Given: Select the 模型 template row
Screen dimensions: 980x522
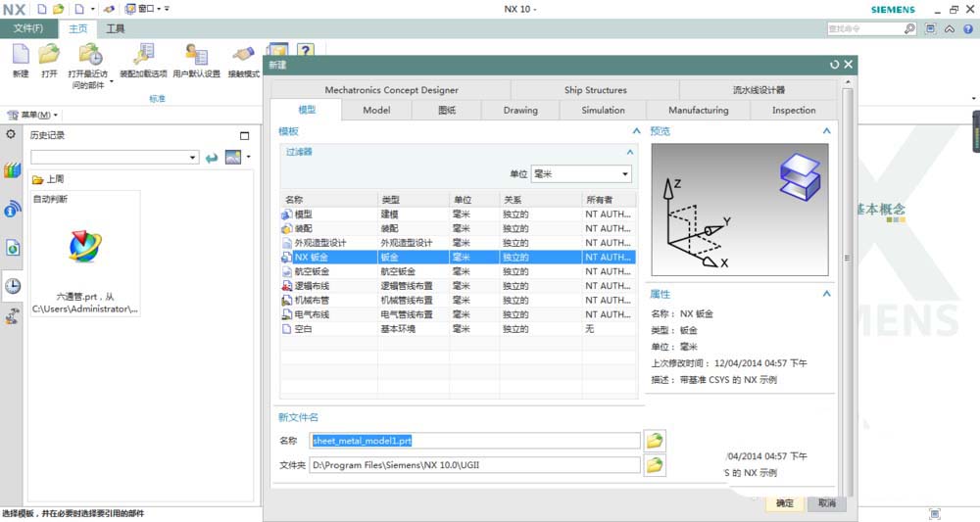Looking at the screenshot, I should tap(458, 214).
